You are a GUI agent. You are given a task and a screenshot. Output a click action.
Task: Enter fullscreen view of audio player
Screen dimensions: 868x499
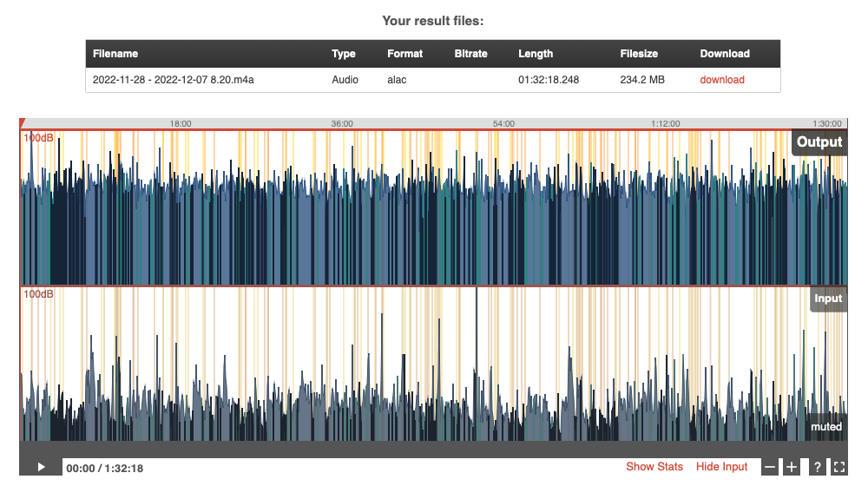[839, 467]
